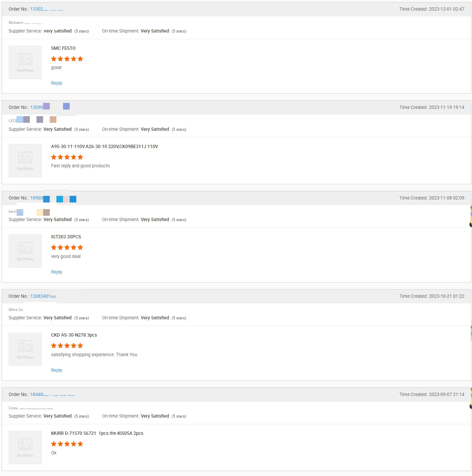Click No Photo thumbnail for A95-30-11-110V review
Viewport: 472px width, 476px height.
(25, 161)
